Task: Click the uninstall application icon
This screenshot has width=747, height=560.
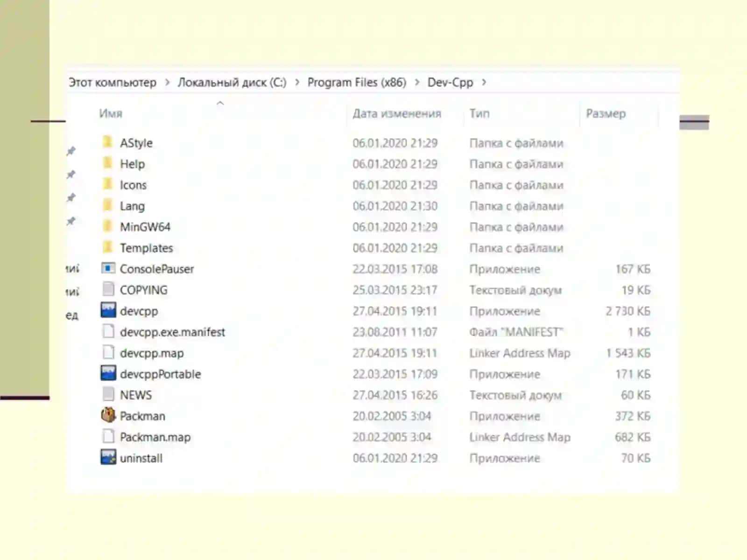Action: click(x=108, y=457)
